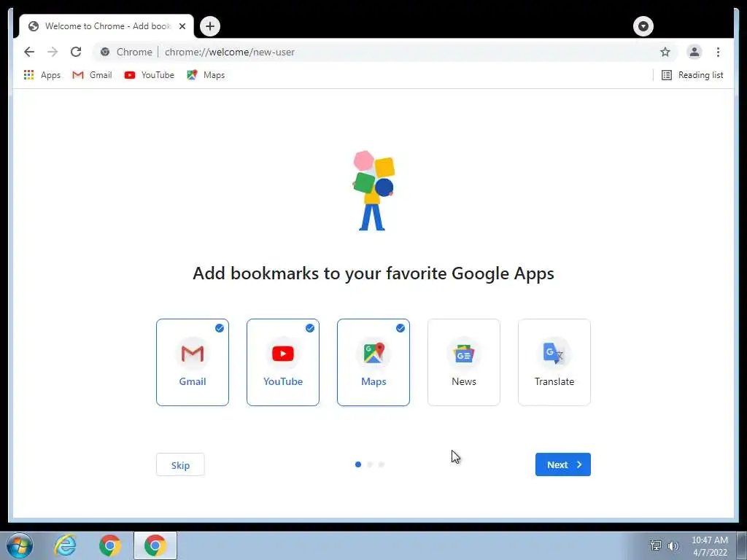Viewport: 747px width, 560px height.
Task: Deselect the Maps app card
Action: (373, 362)
